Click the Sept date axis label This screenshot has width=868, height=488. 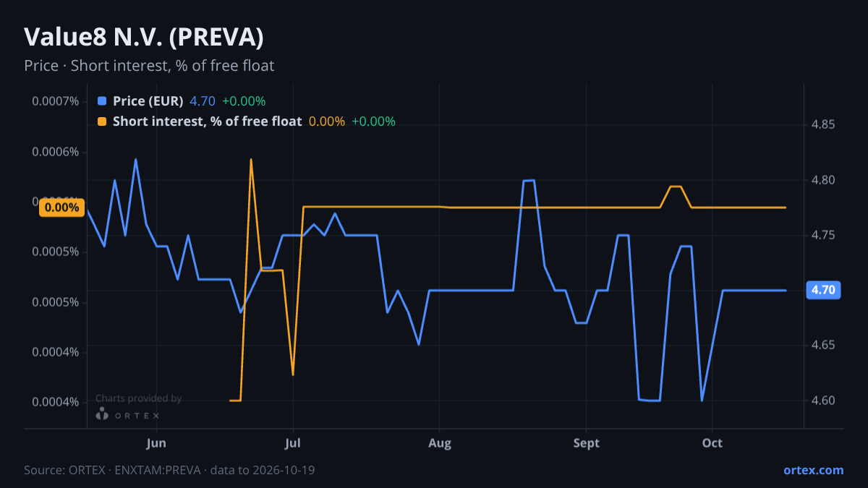(587, 443)
